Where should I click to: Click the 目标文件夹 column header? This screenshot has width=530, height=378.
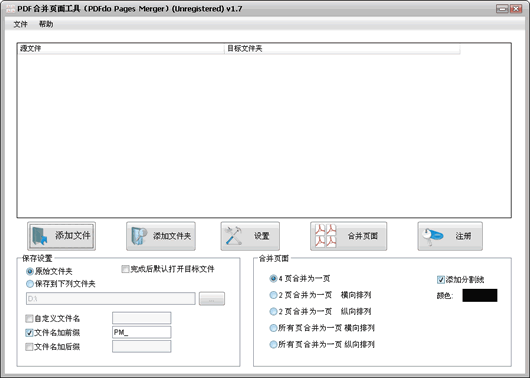[342, 49]
